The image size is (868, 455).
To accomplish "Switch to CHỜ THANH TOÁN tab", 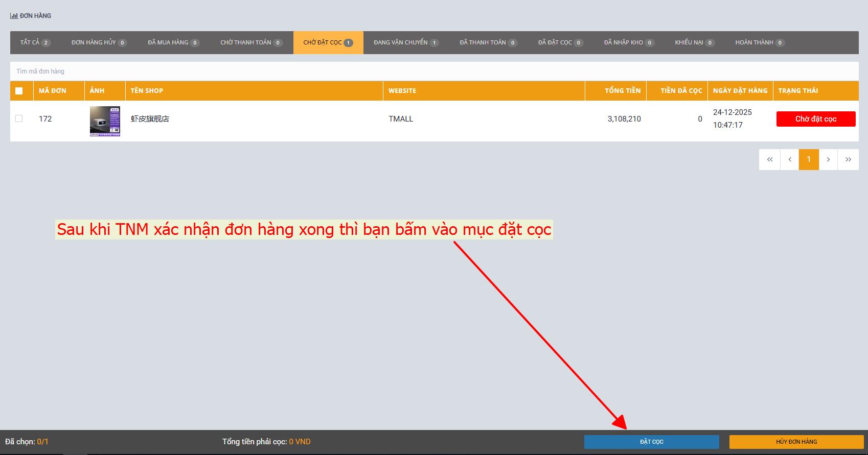I will [251, 42].
